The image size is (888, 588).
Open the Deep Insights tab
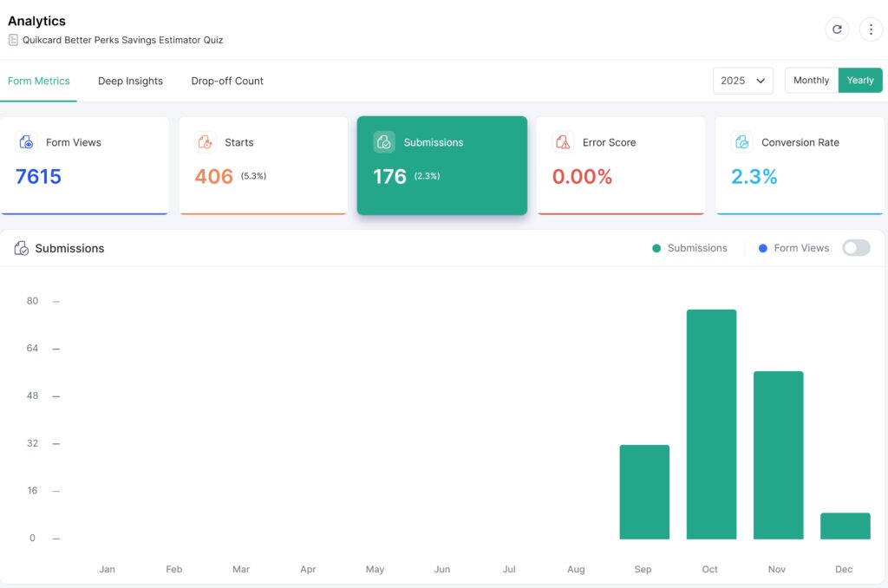[x=130, y=81]
